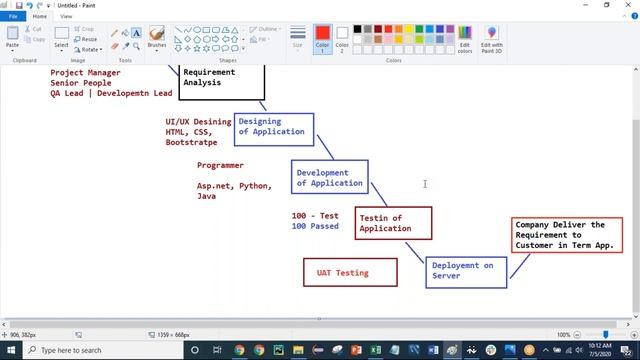Screen dimensions: 640x360
Task: Pick the green color swatch
Action: (x=419, y=29)
